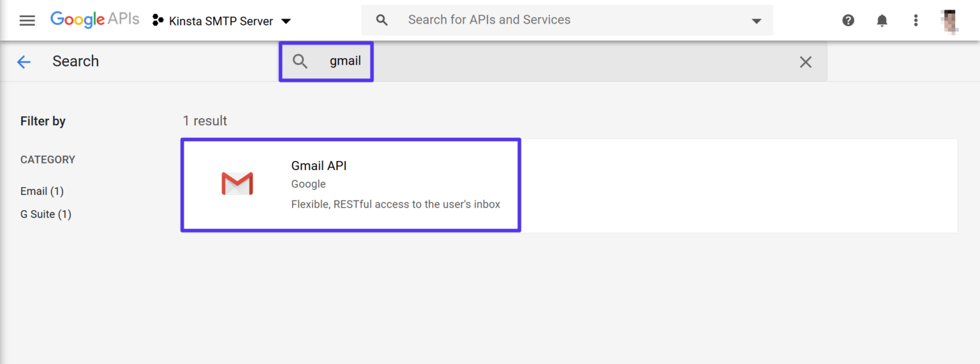Click the Google APIs logo
Screen dimensions: 980x364
[94, 20]
